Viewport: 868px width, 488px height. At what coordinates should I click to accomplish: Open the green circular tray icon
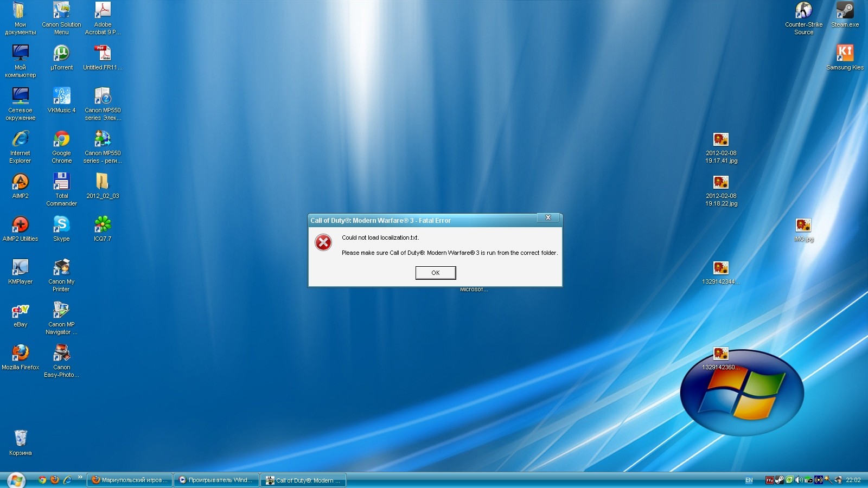tap(789, 480)
